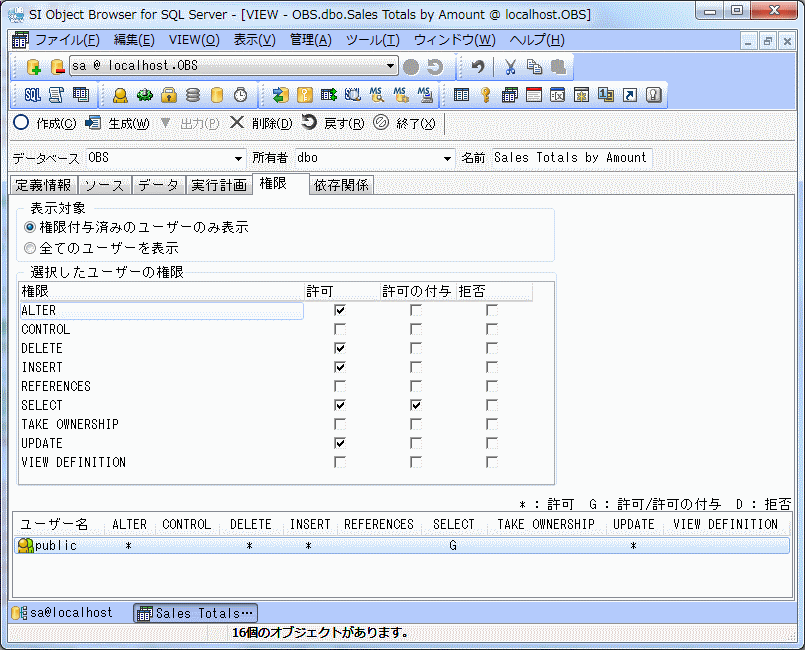Enable the CONTROL permission allow checkbox
Screen dimensions: 805x650
point(340,330)
